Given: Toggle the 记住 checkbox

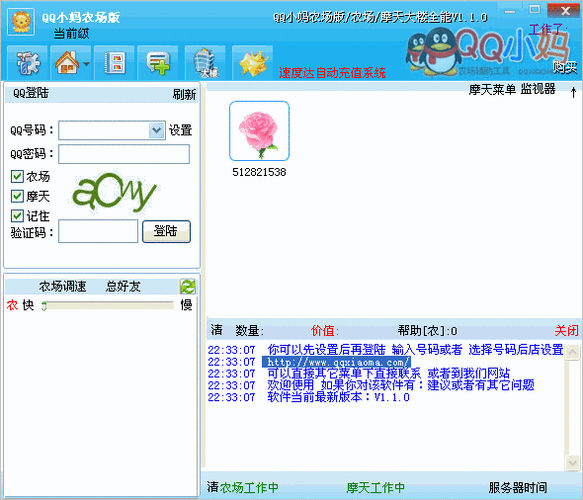Looking at the screenshot, I should tap(17, 215).
